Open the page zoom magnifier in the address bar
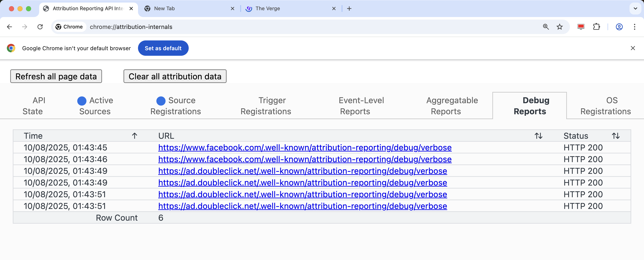 pos(545,27)
